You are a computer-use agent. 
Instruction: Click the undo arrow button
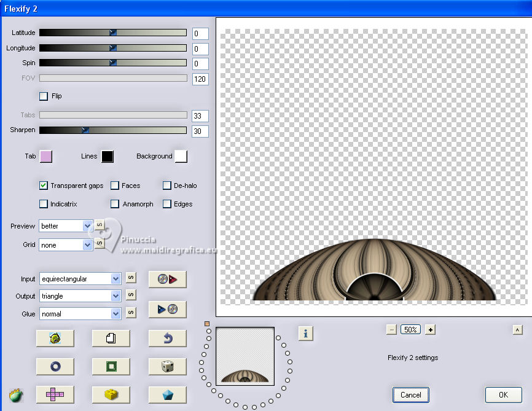pyautogui.click(x=167, y=338)
